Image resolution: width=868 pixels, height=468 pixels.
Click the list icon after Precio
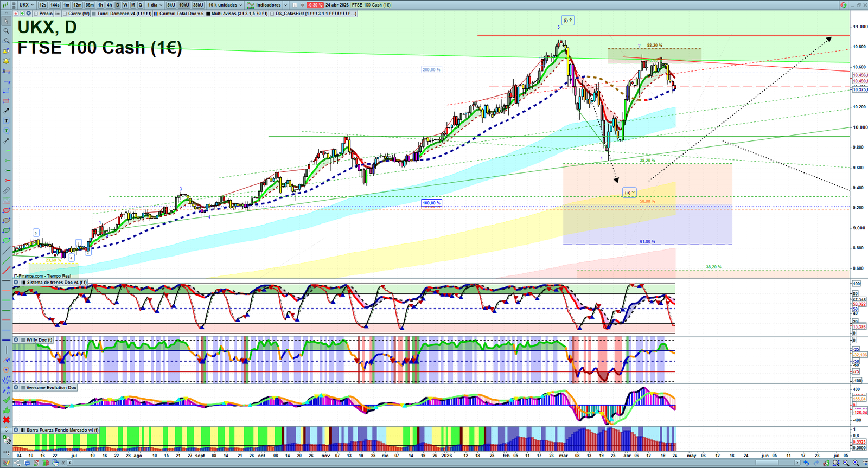click(x=58, y=14)
